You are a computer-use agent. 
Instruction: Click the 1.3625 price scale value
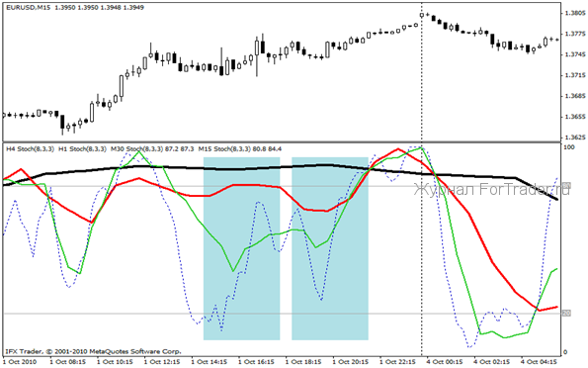575,138
